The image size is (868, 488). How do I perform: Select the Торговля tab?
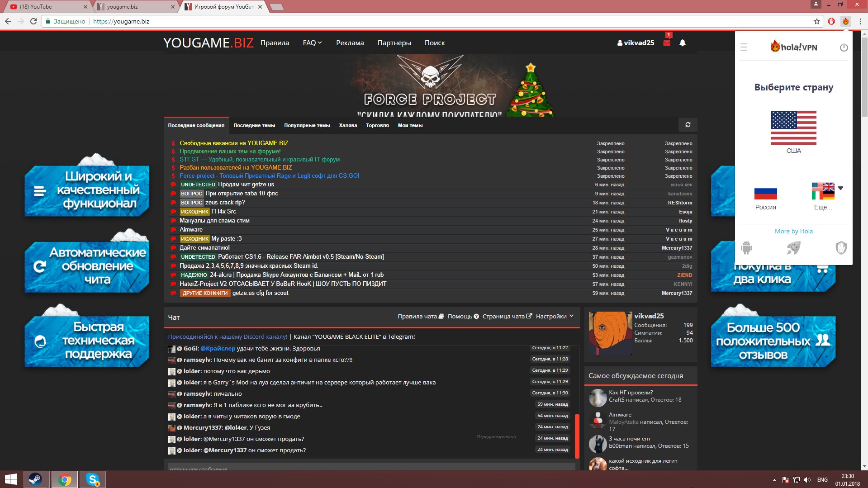(377, 125)
